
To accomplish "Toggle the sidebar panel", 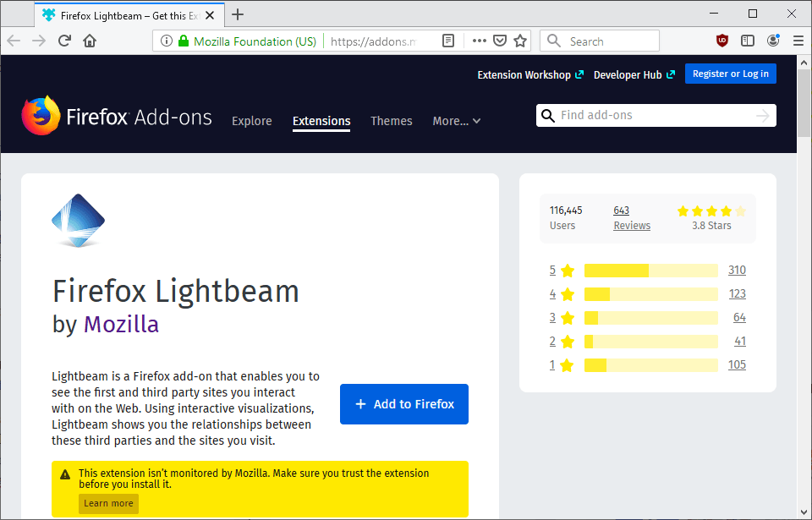I will click(747, 40).
